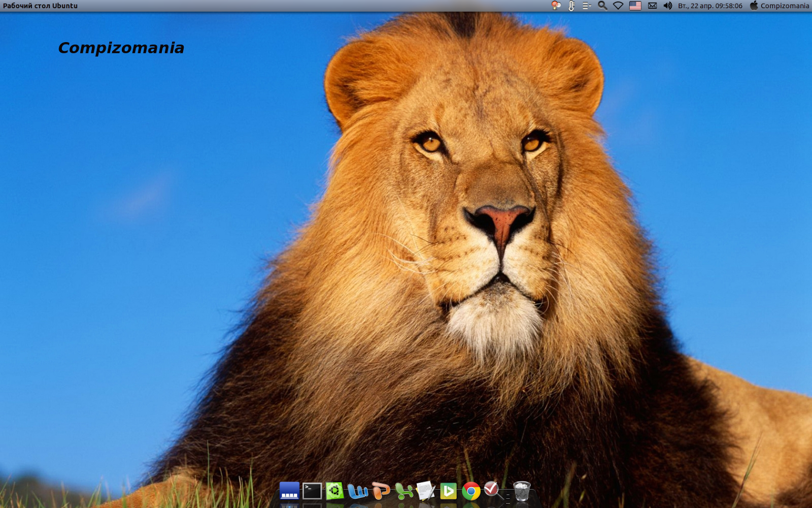Open the clock showing 09:58:06
This screenshot has height=508, width=812.
click(x=710, y=6)
